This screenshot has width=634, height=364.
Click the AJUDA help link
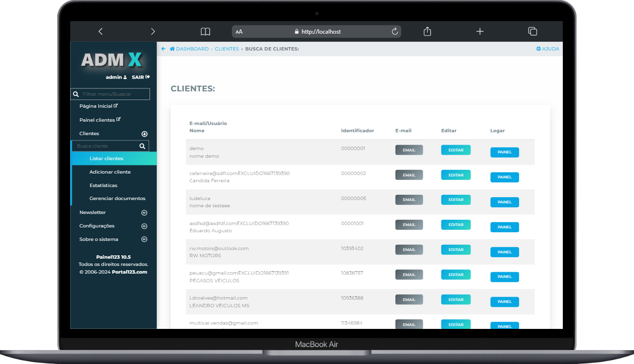[x=547, y=49]
